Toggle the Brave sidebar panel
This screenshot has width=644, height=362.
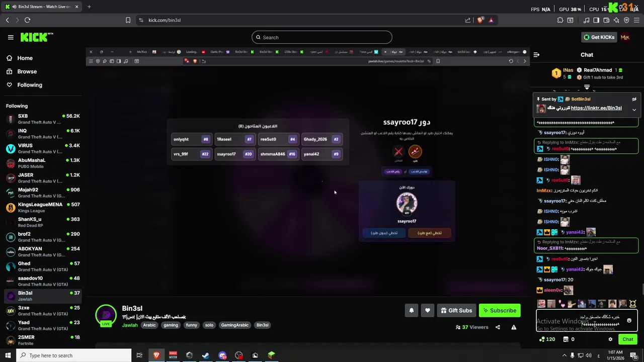point(596,20)
